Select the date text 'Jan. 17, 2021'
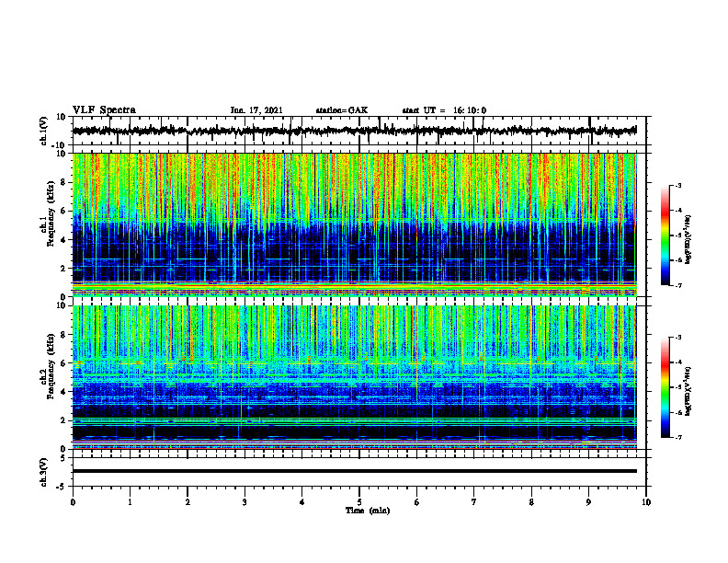The height and width of the screenshot is (563, 728). pyautogui.click(x=256, y=110)
